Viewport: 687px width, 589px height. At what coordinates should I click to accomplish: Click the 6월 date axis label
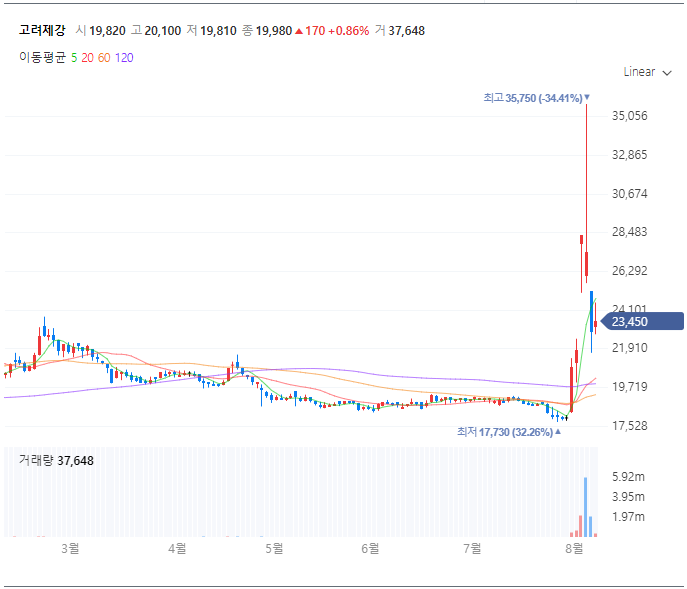tap(370, 548)
